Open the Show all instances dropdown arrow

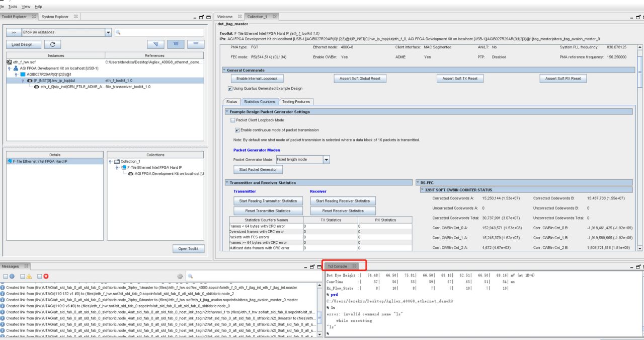[108, 32]
